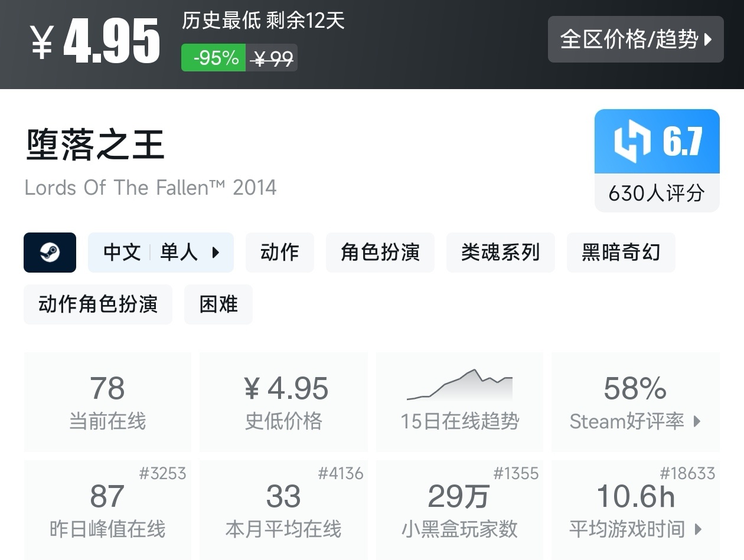Select the 动作 genre tag
Image resolution: width=744 pixels, height=560 pixels.
(x=279, y=253)
